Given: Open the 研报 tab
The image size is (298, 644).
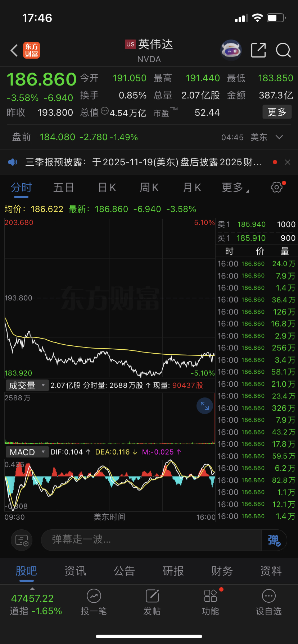Looking at the screenshot, I should [173, 571].
